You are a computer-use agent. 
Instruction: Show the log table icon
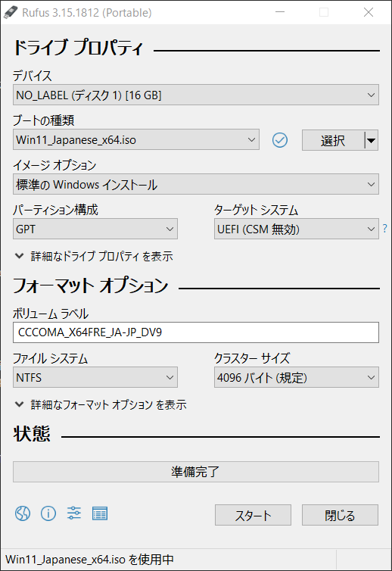(x=99, y=513)
